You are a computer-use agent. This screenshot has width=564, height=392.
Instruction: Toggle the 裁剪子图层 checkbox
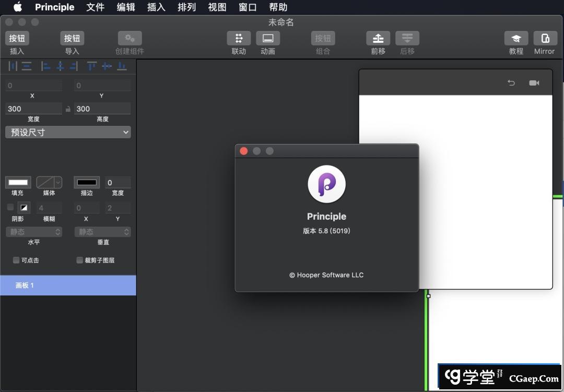pos(80,260)
